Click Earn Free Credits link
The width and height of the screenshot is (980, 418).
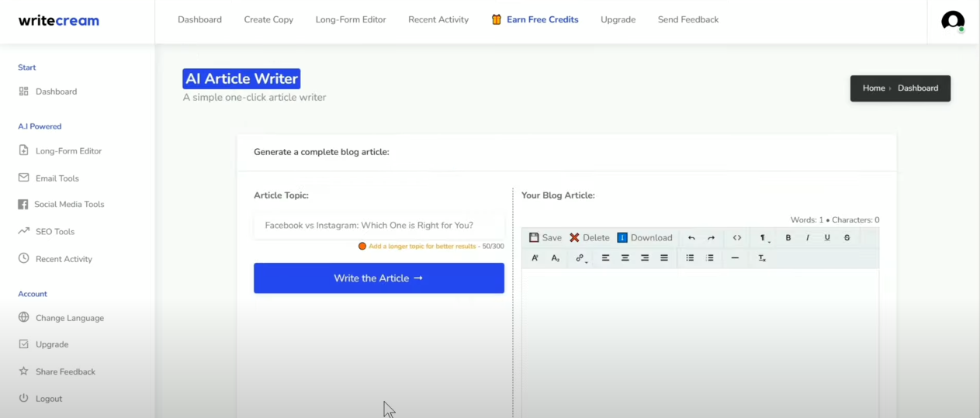[x=542, y=19]
